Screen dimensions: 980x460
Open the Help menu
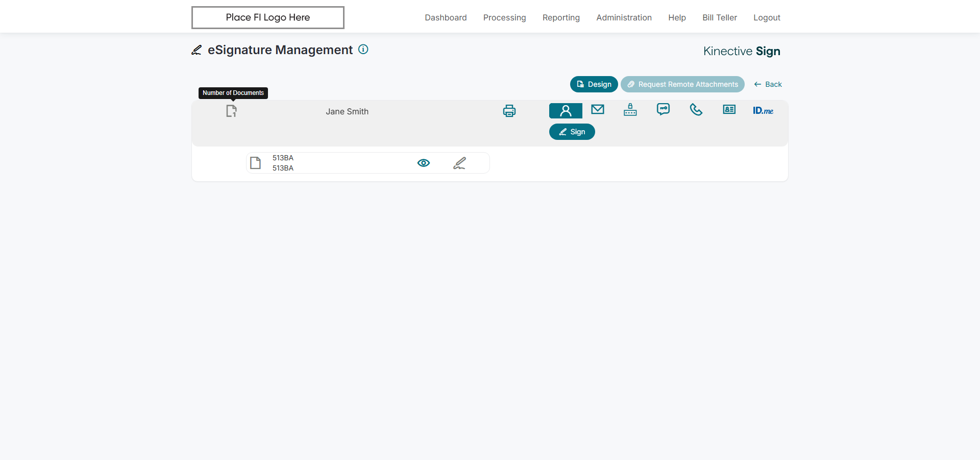pyautogui.click(x=677, y=17)
